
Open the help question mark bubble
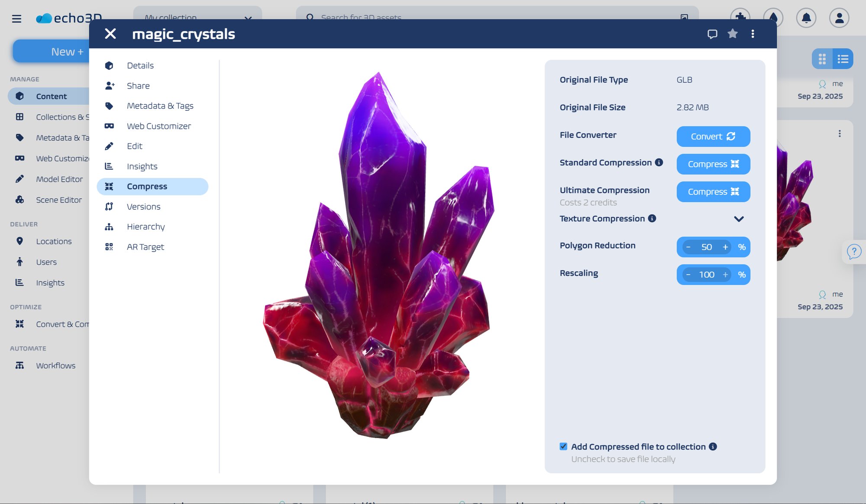point(854,252)
